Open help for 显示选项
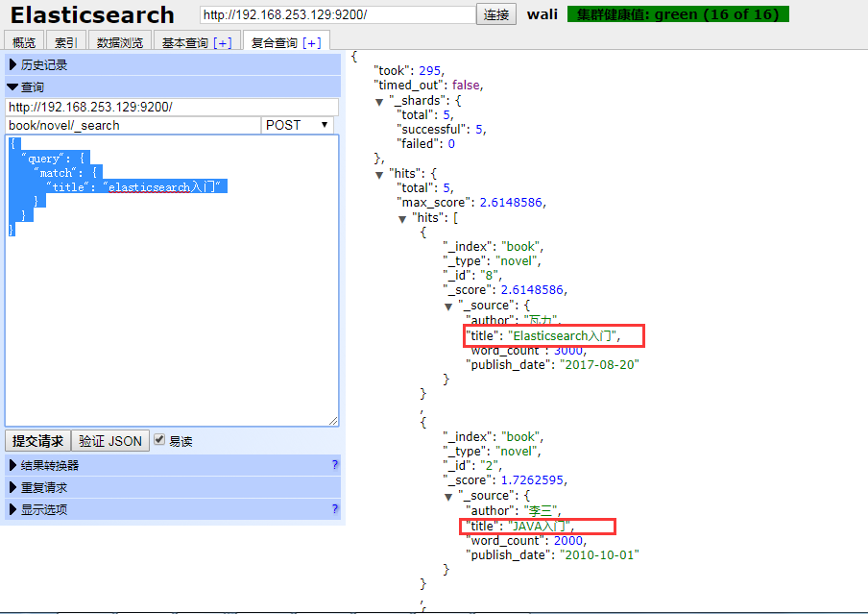 [334, 509]
